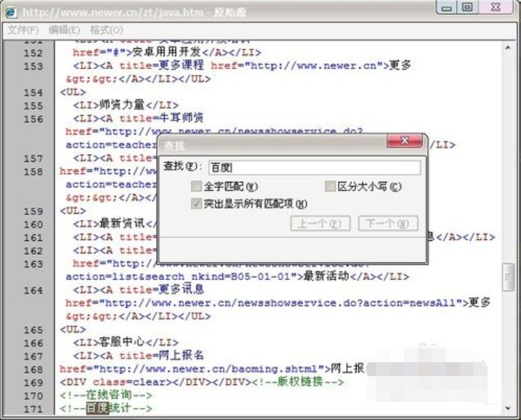The height and width of the screenshot is (420, 521).
Task: Click the 上一个(P) previous button
Action: coord(319,224)
